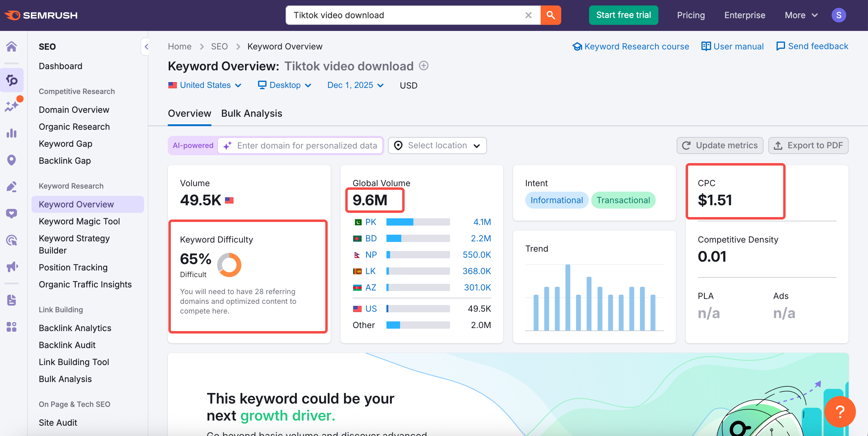Select Keyword Overview in sidebar

click(88, 204)
